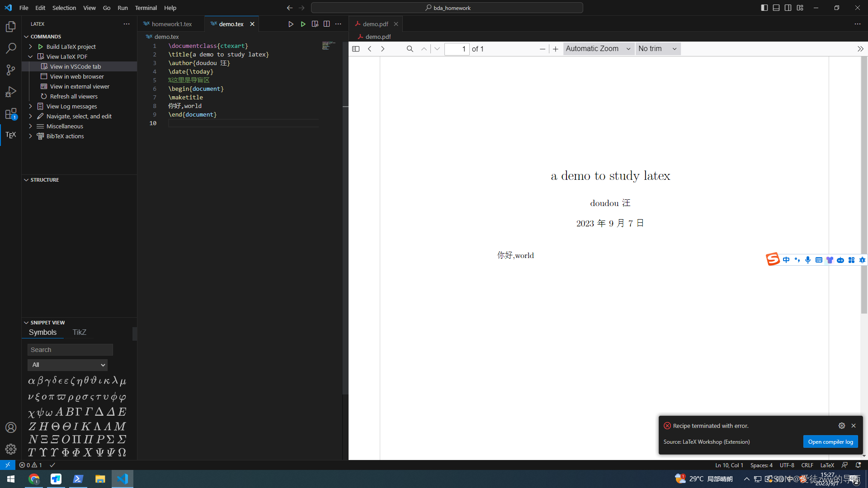Open the All symbols category dropdown
This screenshot has width=868, height=488.
pos(67,365)
